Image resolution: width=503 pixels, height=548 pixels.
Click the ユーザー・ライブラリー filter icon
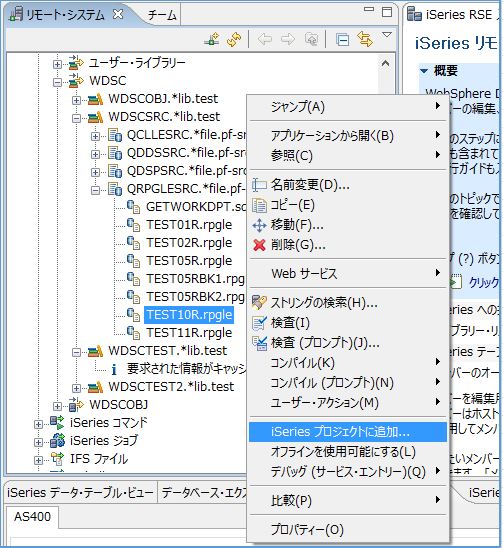coord(76,63)
